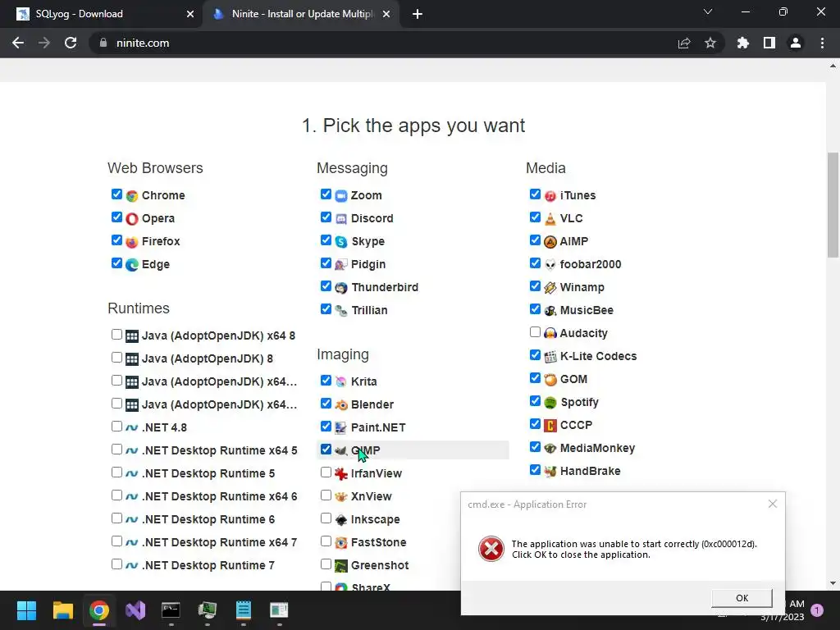Screen dimensions: 840x630
Task: Close the SQLyog - Download tab
Action: click(190, 14)
